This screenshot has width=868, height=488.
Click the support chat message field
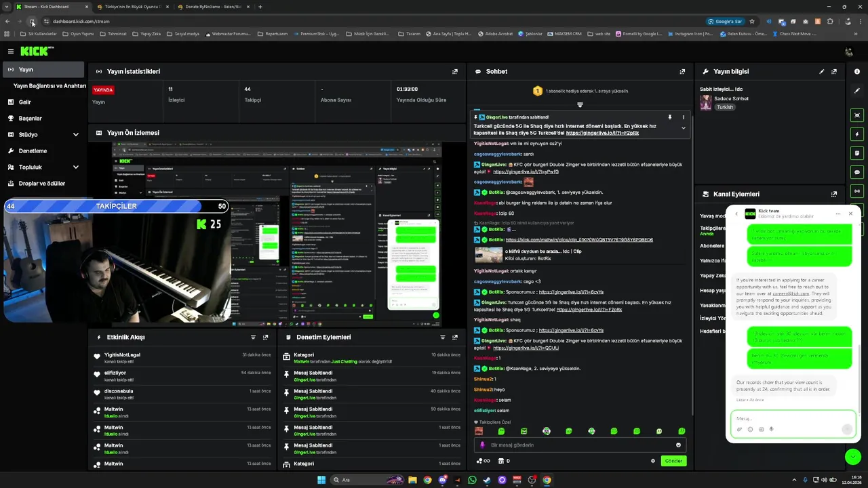pyautogui.click(x=792, y=419)
